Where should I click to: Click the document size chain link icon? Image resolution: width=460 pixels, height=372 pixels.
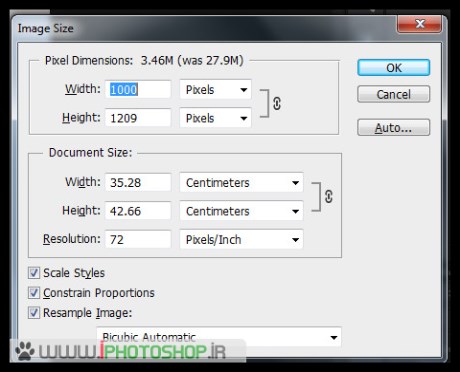(329, 196)
